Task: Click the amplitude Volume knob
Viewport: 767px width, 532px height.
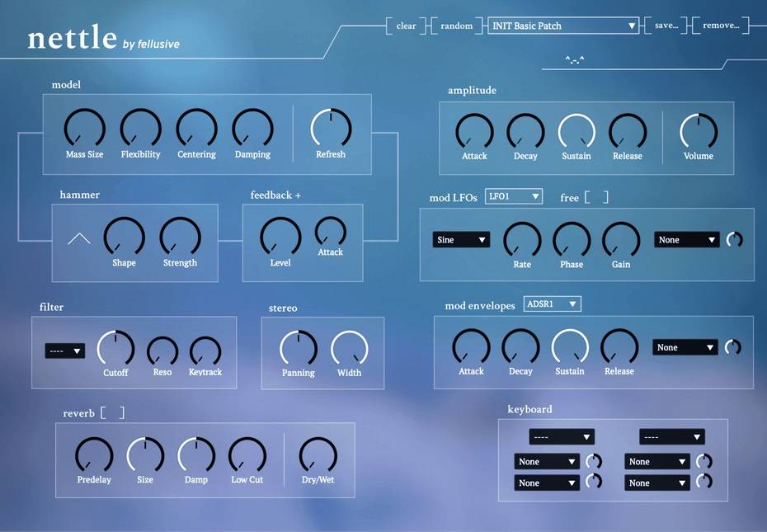Action: point(699,132)
